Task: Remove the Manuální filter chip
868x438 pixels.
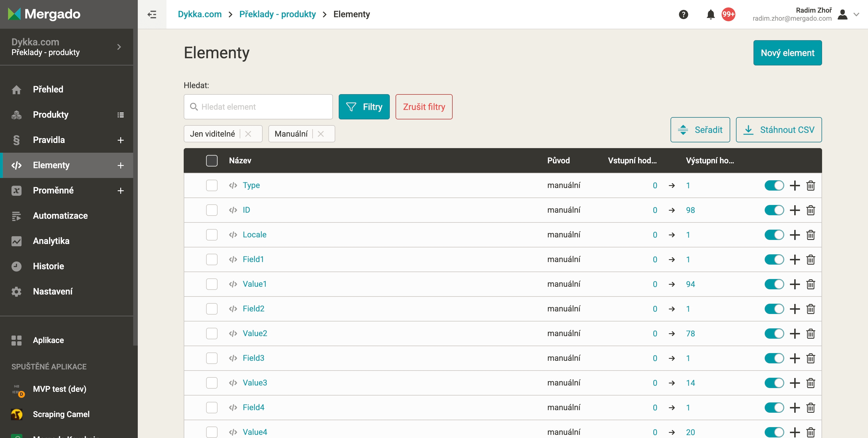Action: tap(320, 134)
